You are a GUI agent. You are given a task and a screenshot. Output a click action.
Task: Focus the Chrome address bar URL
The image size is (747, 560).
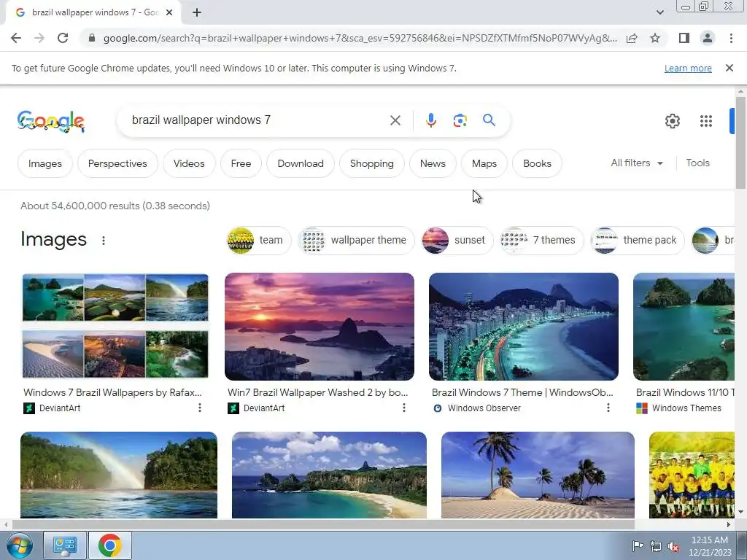tap(360, 38)
